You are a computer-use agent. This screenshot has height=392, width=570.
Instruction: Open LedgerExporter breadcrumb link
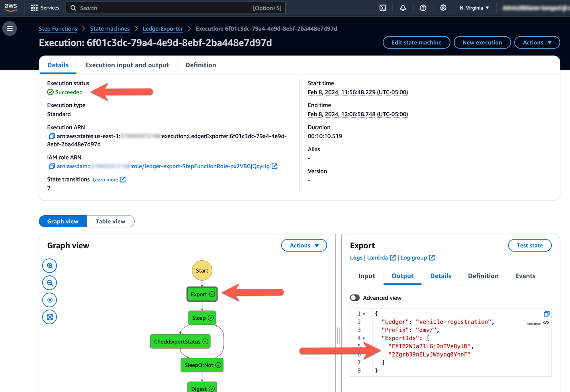(163, 29)
